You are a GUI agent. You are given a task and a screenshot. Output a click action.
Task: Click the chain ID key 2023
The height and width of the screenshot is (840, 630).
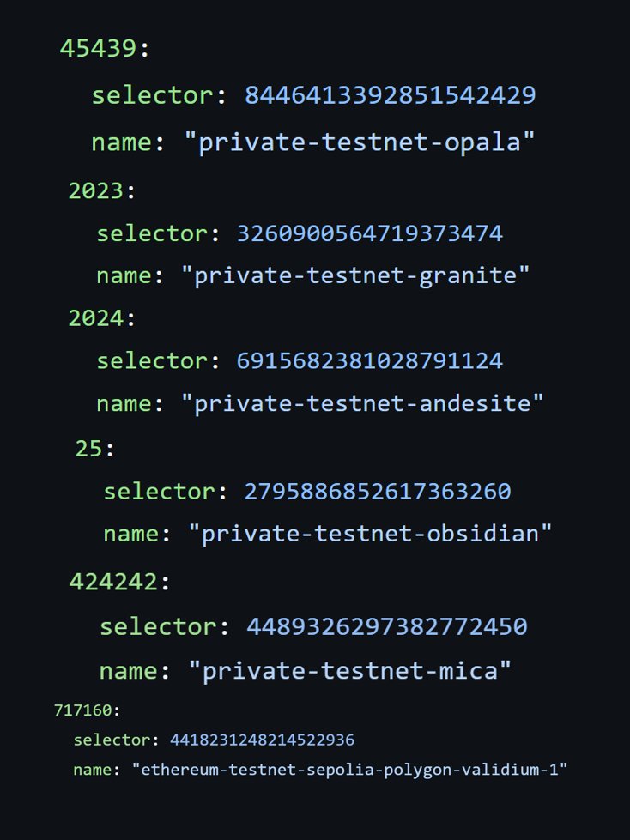[x=96, y=190]
